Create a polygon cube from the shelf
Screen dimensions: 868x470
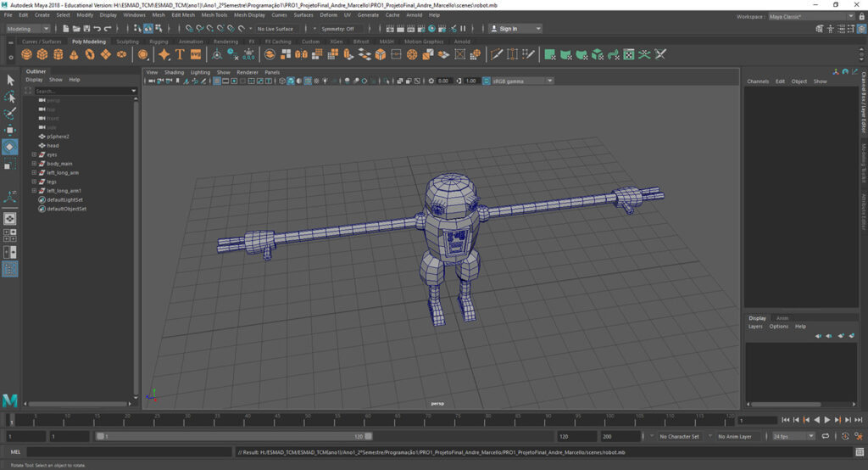(42, 54)
